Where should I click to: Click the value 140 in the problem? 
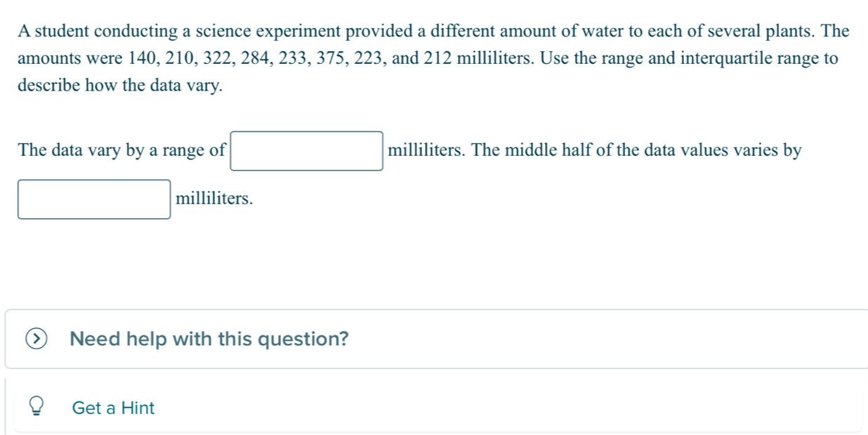[143, 59]
